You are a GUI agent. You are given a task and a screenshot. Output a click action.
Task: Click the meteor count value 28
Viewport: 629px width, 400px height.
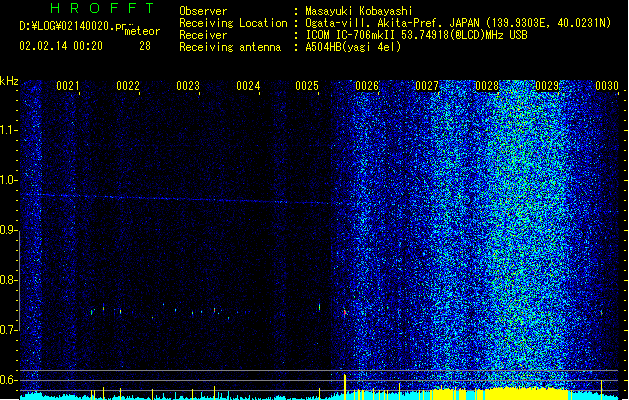(145, 46)
